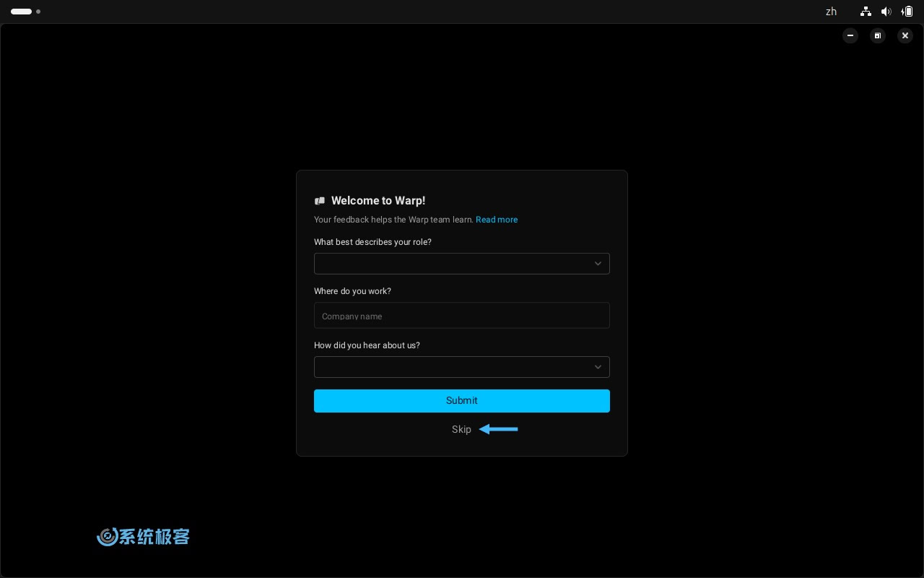Screen dimensions: 924x578
Task: Maximize the Warp window
Action: 878,35
